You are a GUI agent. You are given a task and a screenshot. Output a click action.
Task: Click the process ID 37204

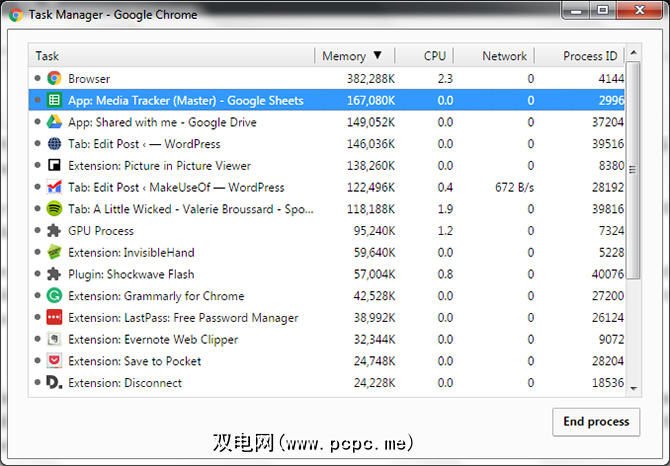tap(608, 122)
